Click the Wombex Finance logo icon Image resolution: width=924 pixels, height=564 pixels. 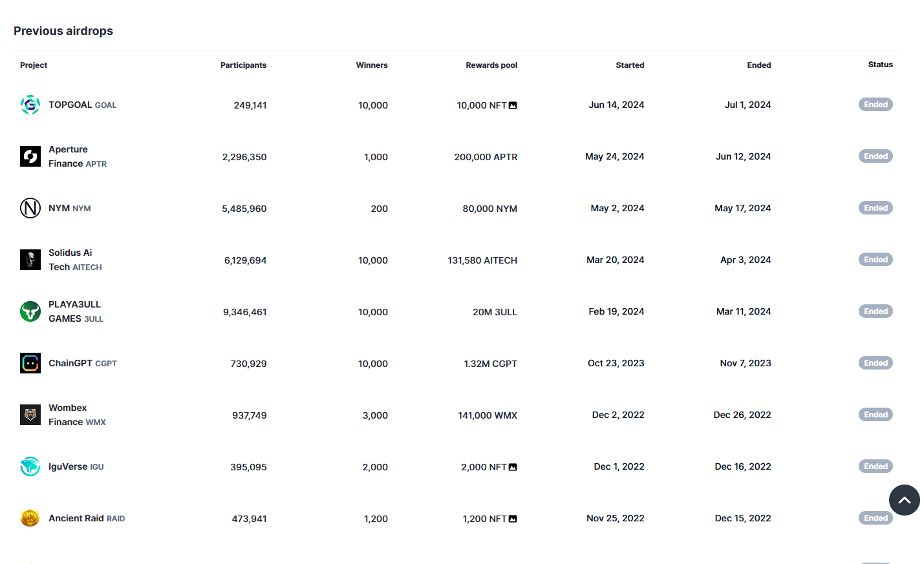(30, 415)
